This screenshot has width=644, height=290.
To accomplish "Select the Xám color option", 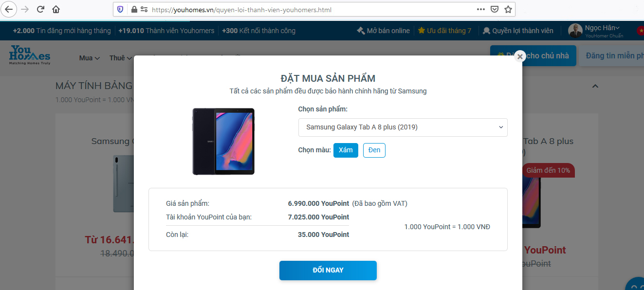I will [346, 150].
